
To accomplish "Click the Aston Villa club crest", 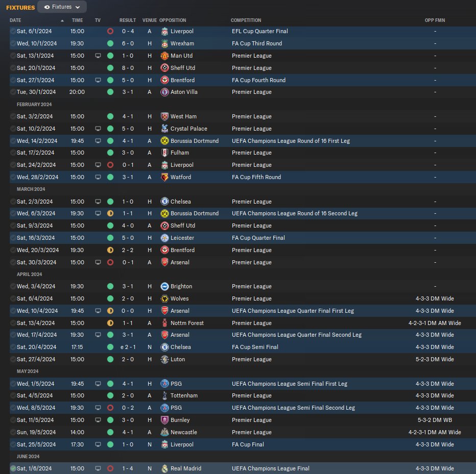I will 164,92.
